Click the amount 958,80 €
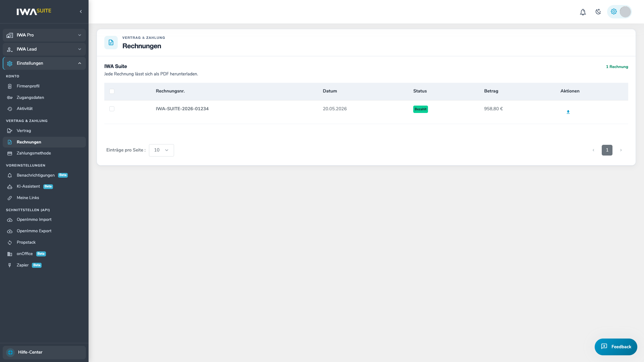Screen dimensions: 644x362 (493, 109)
